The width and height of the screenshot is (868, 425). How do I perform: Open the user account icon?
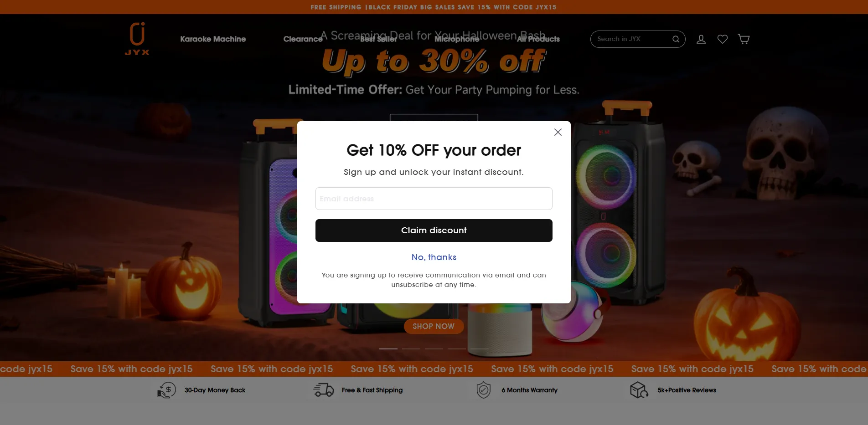coord(701,39)
